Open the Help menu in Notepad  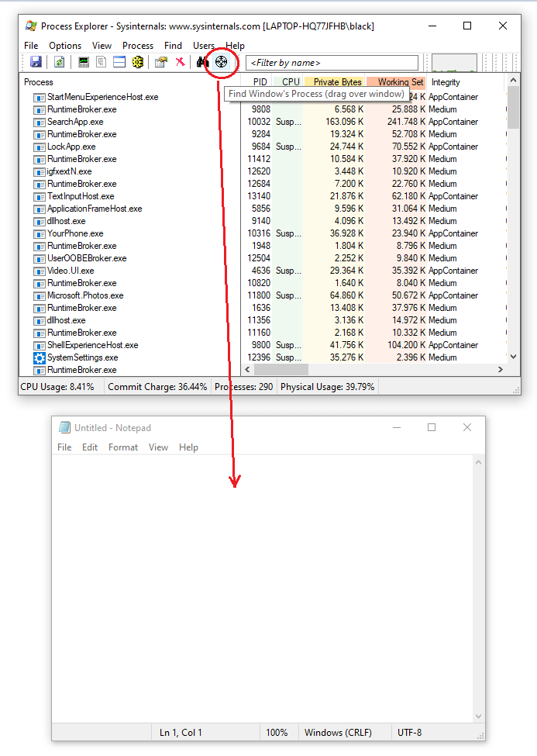[x=188, y=447]
